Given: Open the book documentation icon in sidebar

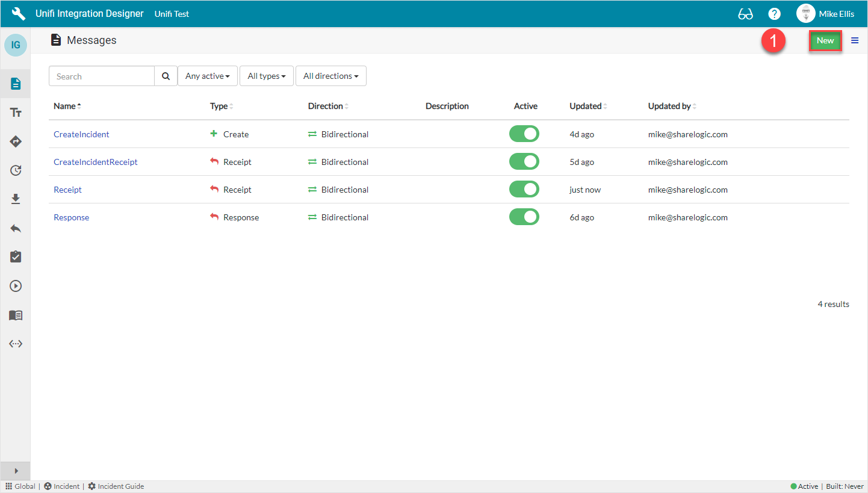Looking at the screenshot, I should click(16, 315).
